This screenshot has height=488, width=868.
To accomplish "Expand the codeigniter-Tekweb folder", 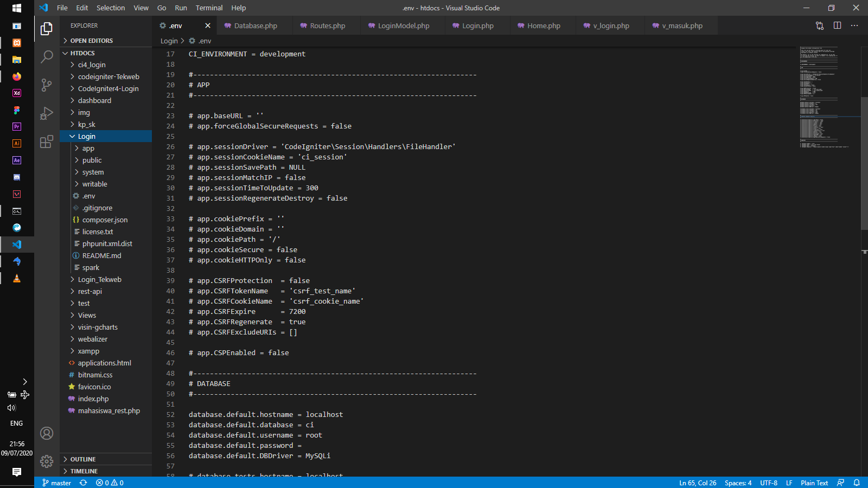I will click(x=106, y=76).
